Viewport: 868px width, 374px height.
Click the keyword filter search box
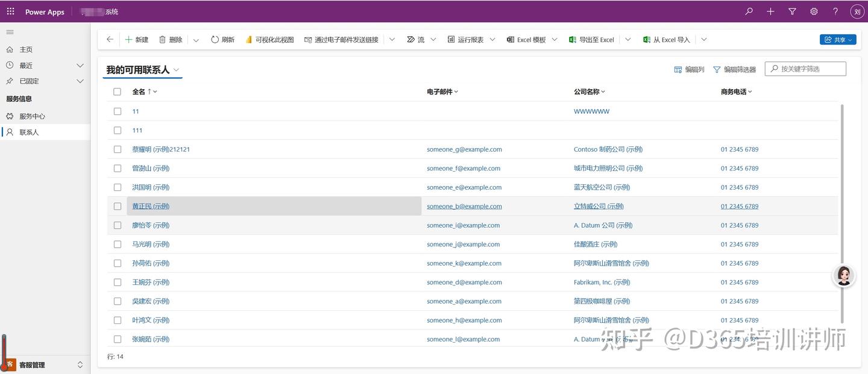point(805,69)
